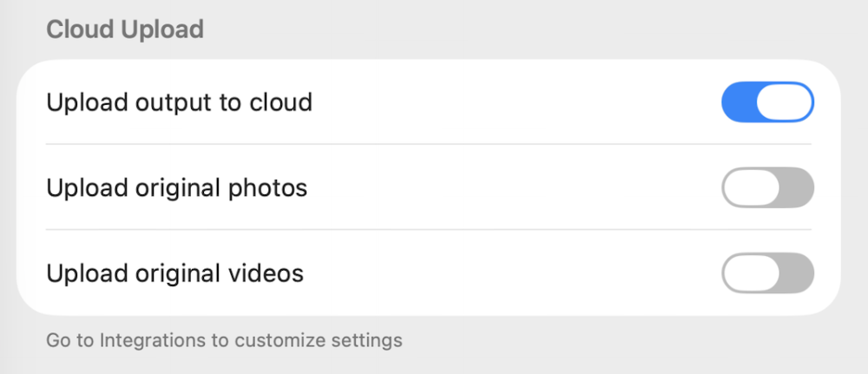The image size is (868, 374).
Task: Turn on Upload original videos switch
Action: coord(767,274)
